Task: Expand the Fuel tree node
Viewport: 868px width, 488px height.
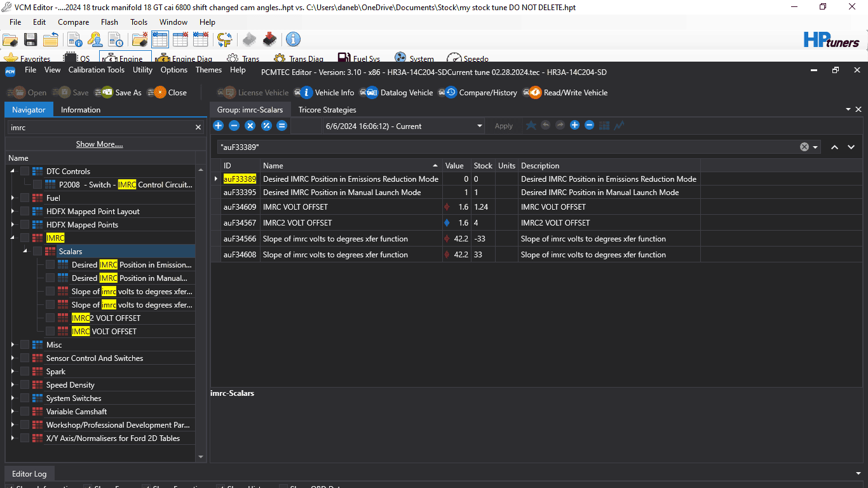Action: [13, 198]
